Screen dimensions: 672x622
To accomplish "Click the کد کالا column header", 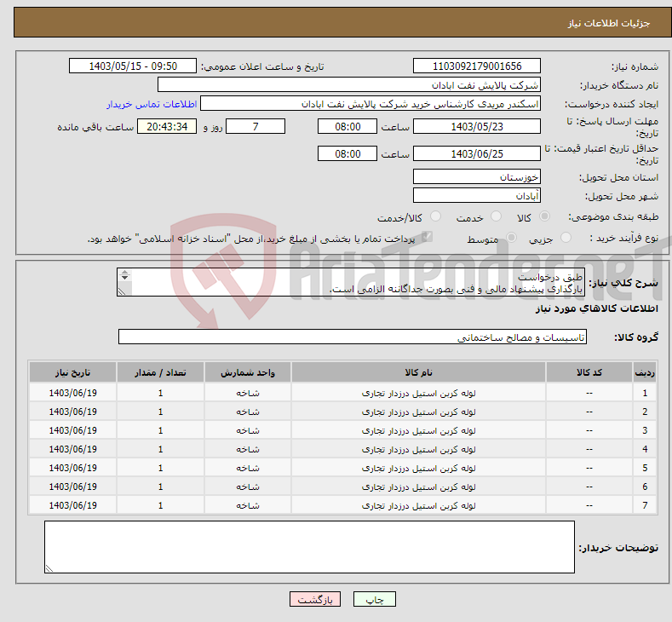I will click(589, 372).
